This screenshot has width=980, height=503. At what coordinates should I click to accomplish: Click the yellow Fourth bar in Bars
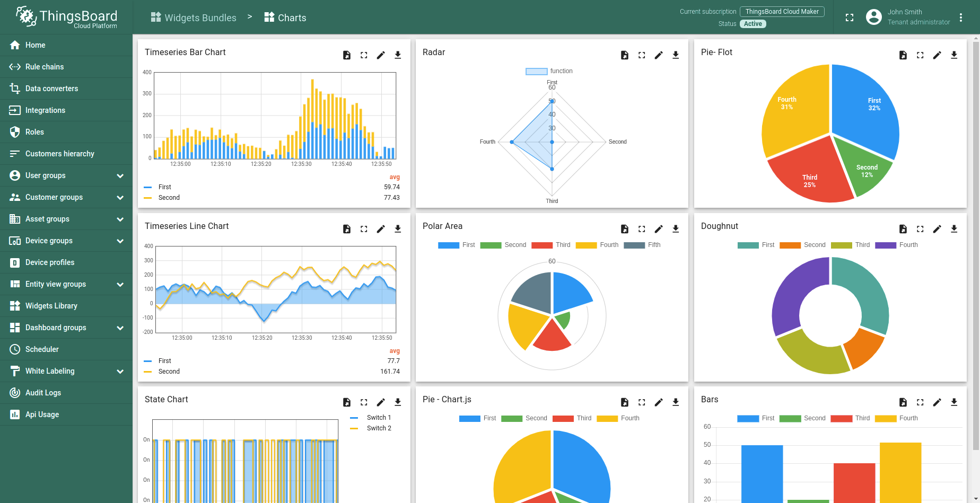pyautogui.click(x=900, y=472)
